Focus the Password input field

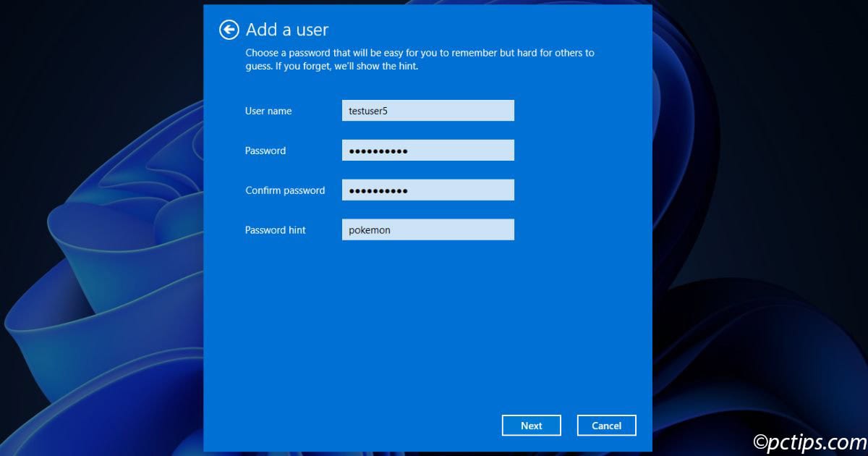click(x=428, y=151)
